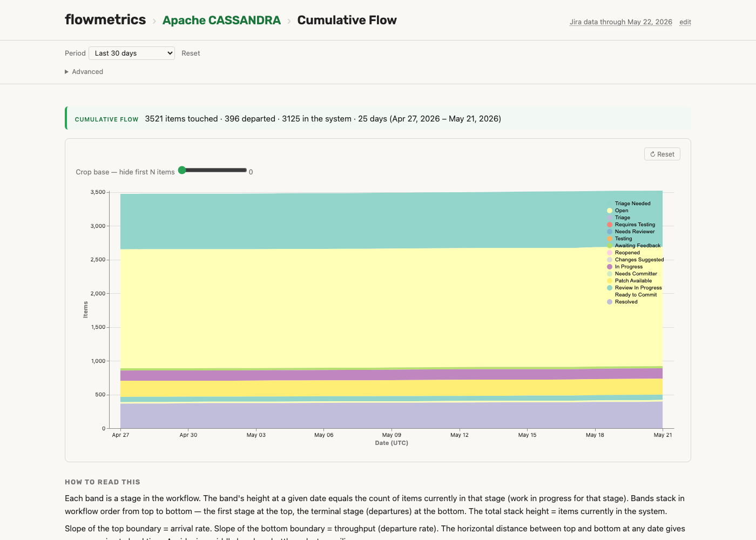This screenshot has height=540, width=756.
Task: Click Needs Committer legend swatch
Action: pyautogui.click(x=610, y=274)
